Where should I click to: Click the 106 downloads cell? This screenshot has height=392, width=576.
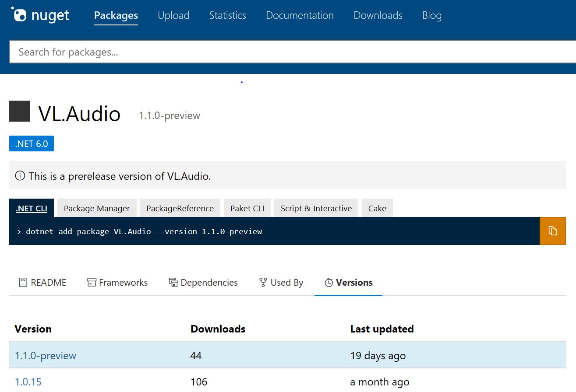pyautogui.click(x=199, y=382)
